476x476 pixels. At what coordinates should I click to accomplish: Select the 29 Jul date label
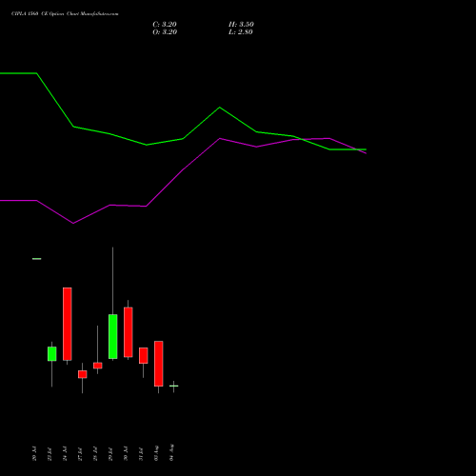click(110, 454)
